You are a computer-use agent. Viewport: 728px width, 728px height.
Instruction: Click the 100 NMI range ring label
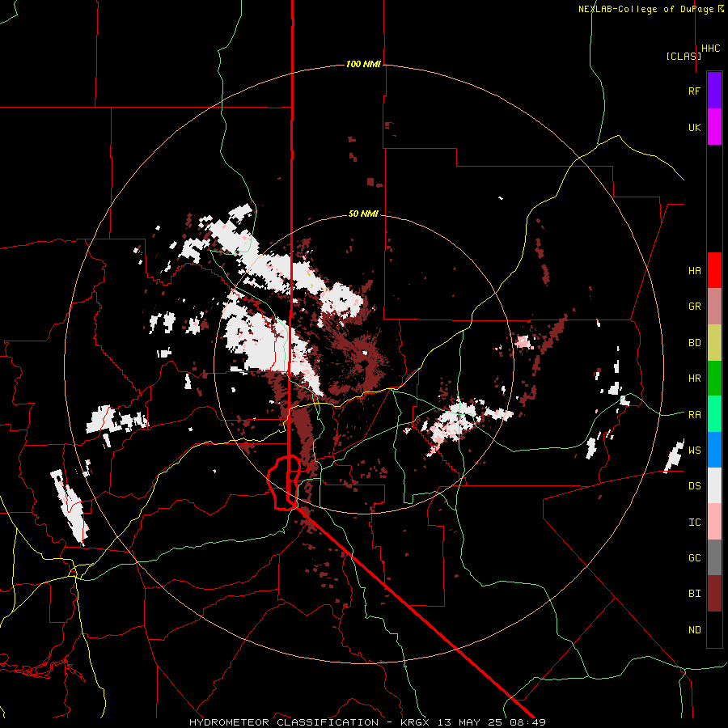pos(363,64)
